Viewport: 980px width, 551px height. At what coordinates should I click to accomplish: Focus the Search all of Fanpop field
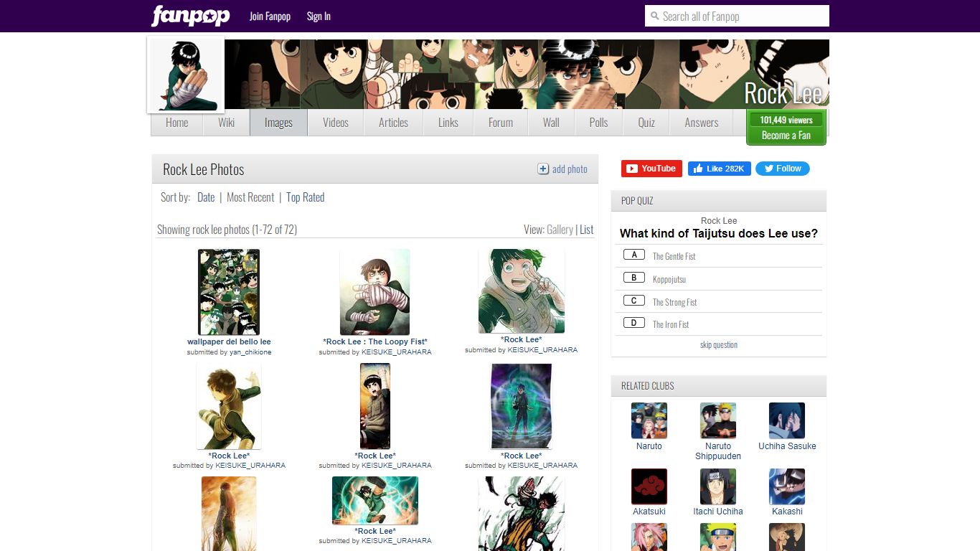737,16
